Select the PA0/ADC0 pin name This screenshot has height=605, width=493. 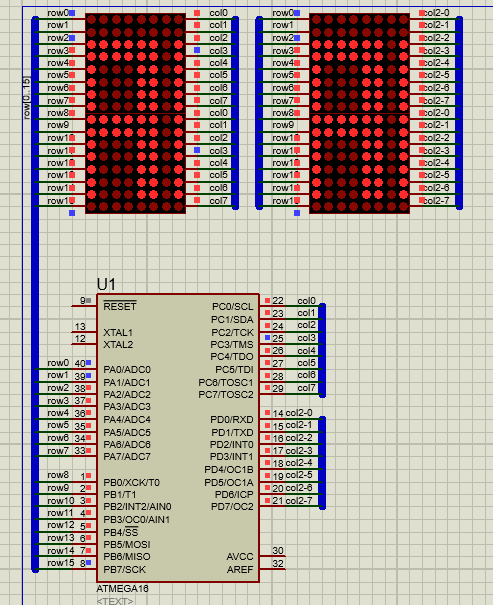click(127, 370)
